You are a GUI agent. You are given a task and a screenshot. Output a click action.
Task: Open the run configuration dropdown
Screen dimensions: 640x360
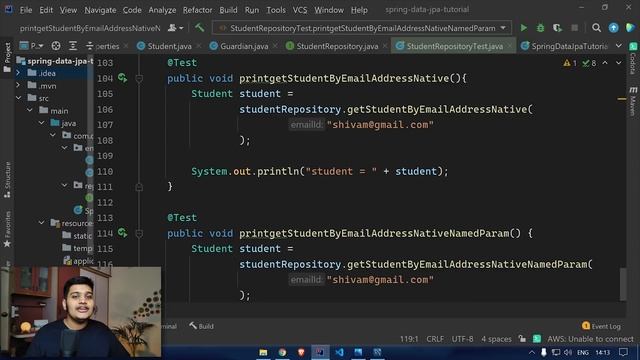pos(362,28)
